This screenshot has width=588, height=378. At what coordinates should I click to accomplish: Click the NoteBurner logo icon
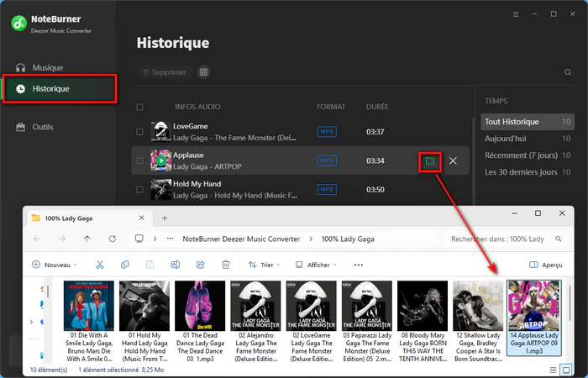pos(18,24)
